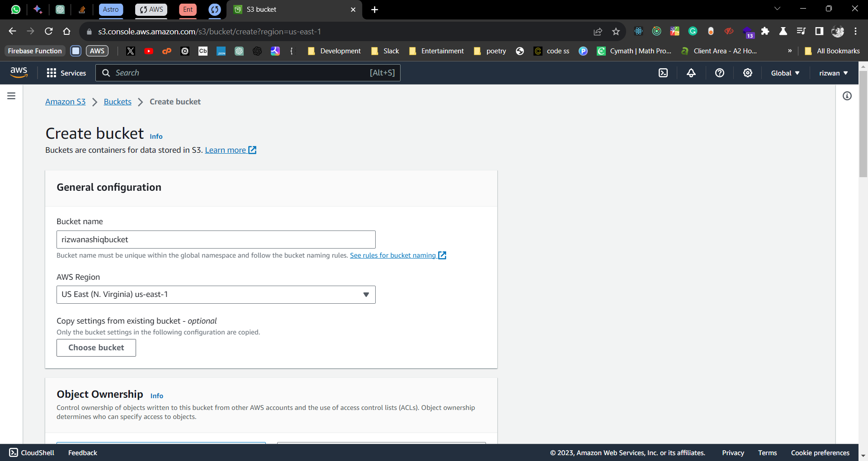This screenshot has width=868, height=461.
Task: Open the Development bookmarks folder
Action: (334, 51)
